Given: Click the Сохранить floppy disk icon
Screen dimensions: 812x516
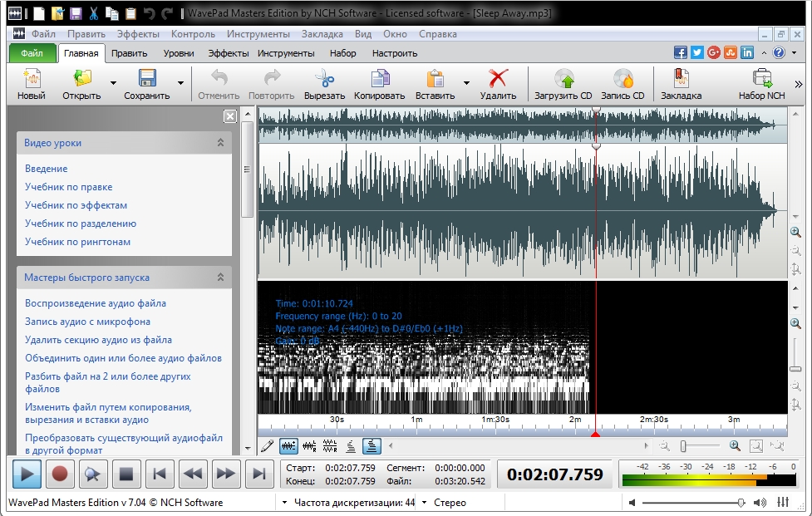Looking at the screenshot, I should 147,79.
